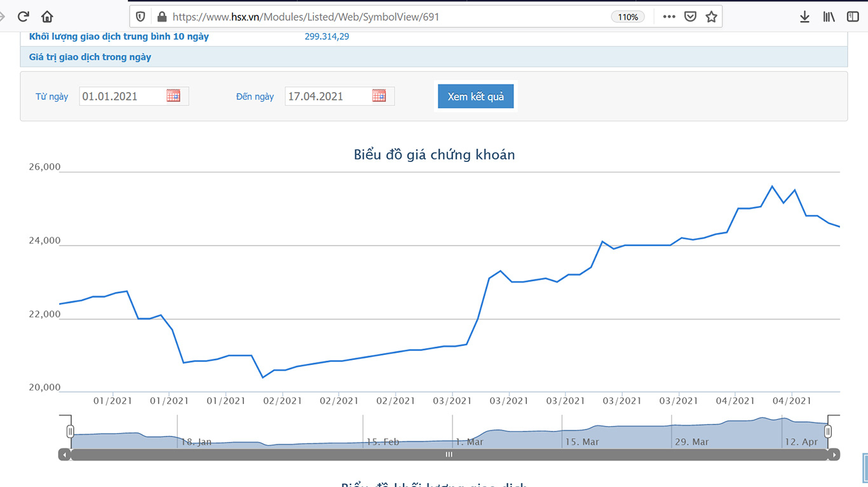
Task: Click the right range handle of chart navigator
Action: click(x=828, y=432)
